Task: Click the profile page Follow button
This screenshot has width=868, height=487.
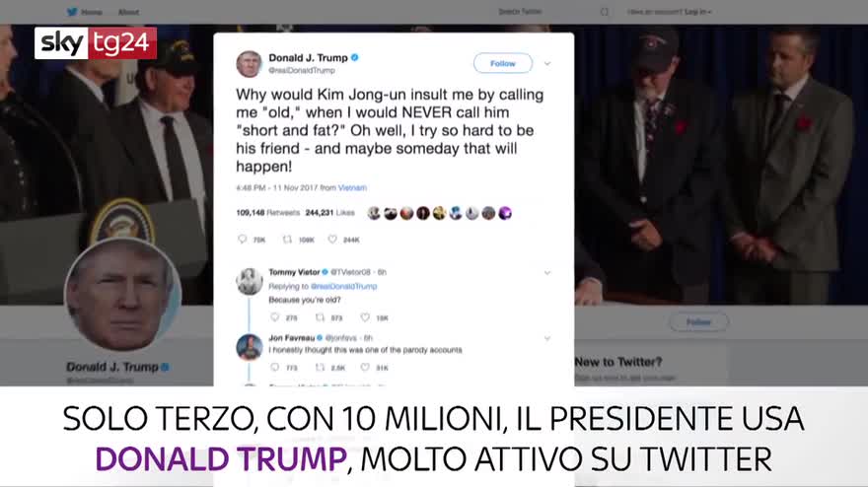Action: (698, 321)
